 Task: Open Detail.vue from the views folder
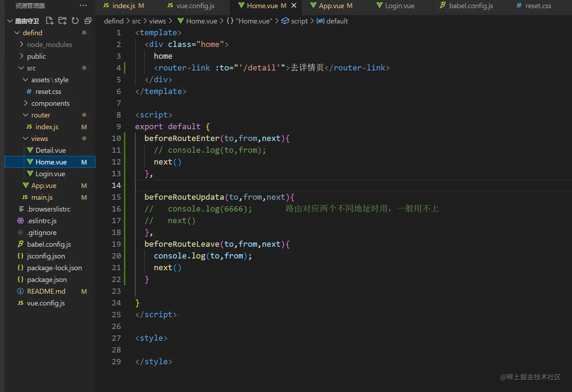point(50,150)
